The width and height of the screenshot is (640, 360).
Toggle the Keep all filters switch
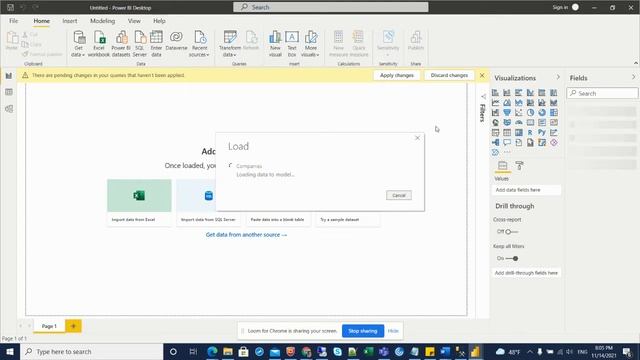click(x=512, y=258)
